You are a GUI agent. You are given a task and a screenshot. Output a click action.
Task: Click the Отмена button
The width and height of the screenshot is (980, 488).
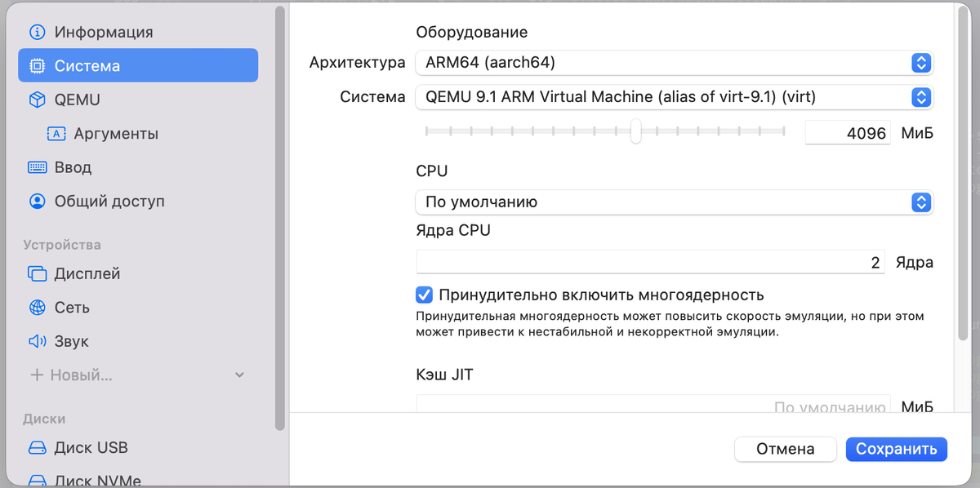[x=785, y=449]
